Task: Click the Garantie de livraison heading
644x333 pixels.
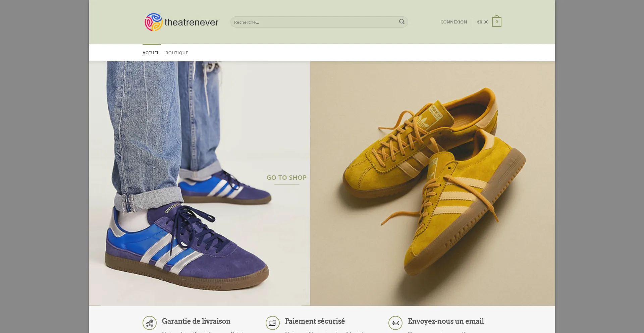Action: (196, 321)
